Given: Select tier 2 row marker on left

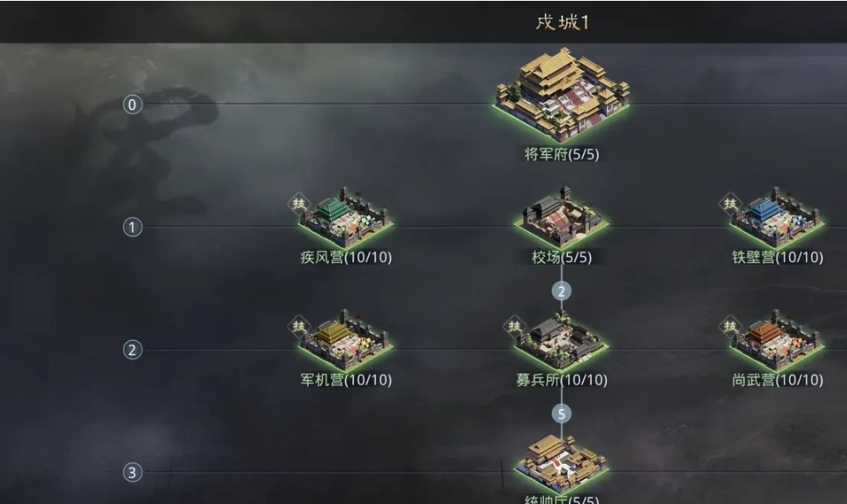Looking at the screenshot, I should 132,350.
